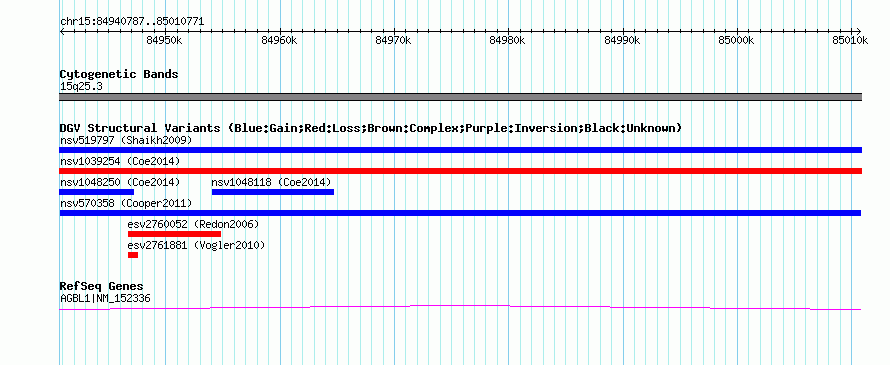Click the 84970k ruler tick label

(393, 40)
